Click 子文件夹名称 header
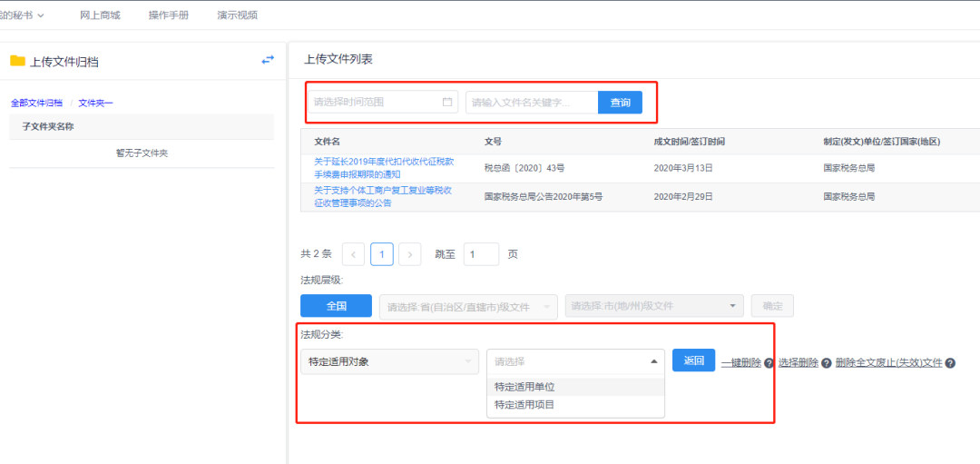980x464 pixels. point(48,126)
